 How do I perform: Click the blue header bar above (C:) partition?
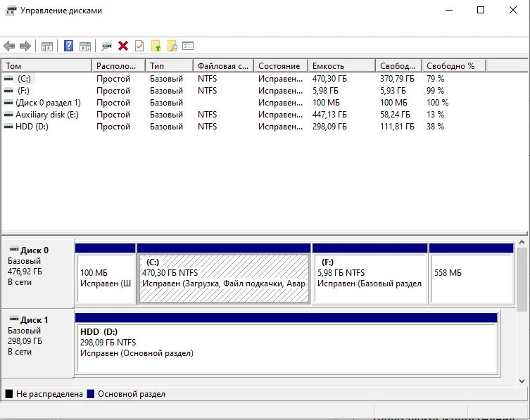pyautogui.click(x=224, y=248)
